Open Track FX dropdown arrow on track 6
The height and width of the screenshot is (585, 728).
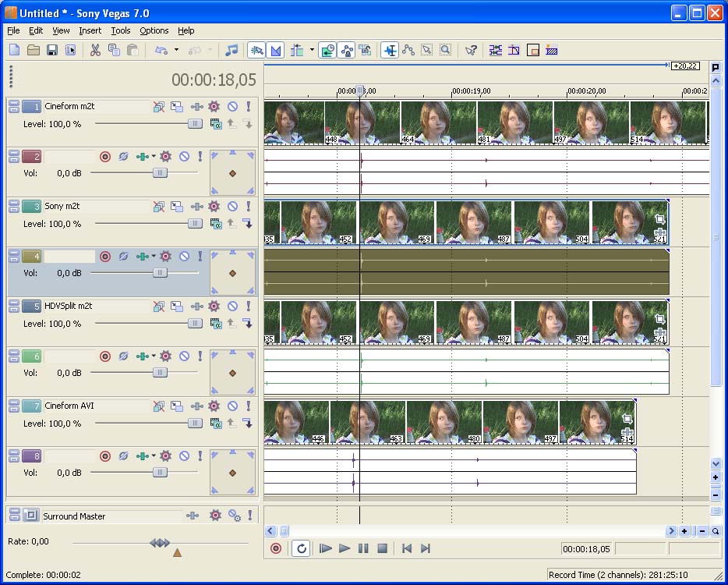point(154,356)
